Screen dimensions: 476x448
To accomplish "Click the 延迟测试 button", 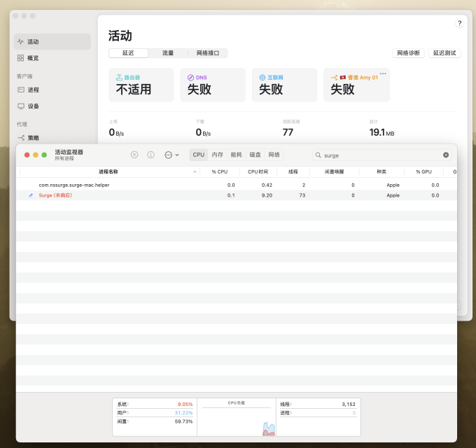I will pyautogui.click(x=444, y=53).
